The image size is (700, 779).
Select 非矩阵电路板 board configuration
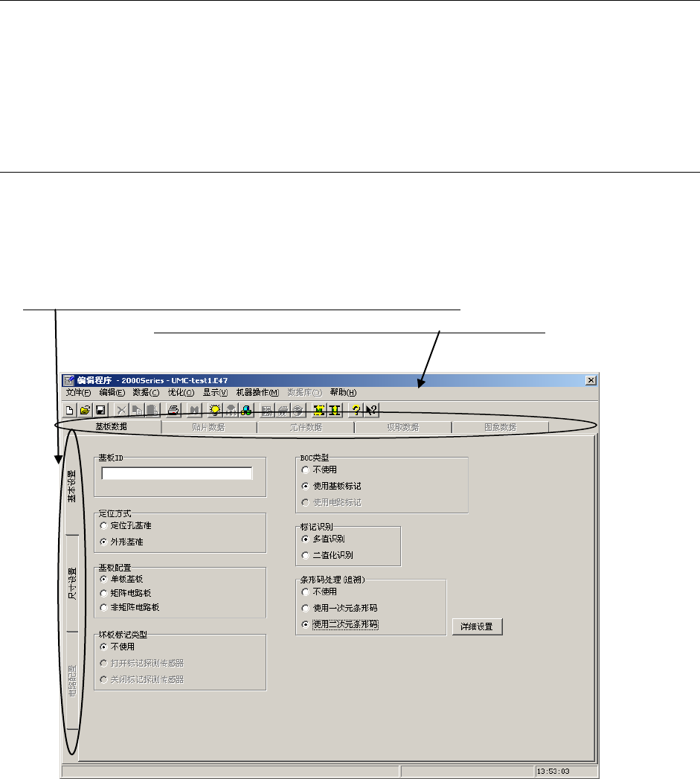pyautogui.click(x=129, y=607)
